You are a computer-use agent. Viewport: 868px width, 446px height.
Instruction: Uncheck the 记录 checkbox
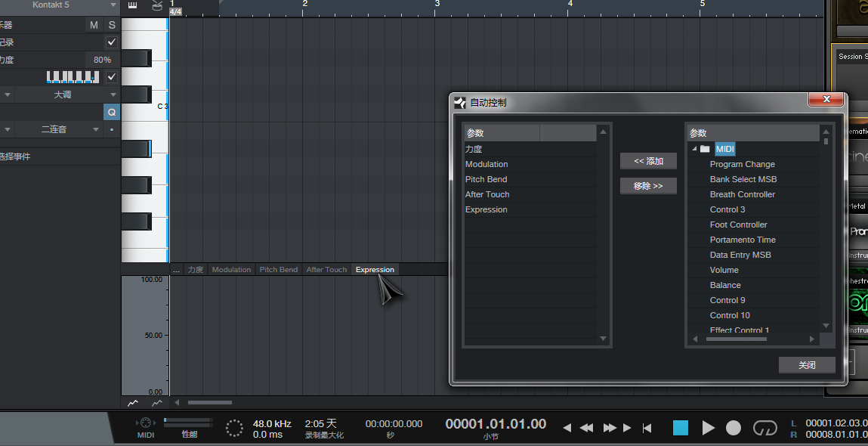pyautogui.click(x=112, y=42)
